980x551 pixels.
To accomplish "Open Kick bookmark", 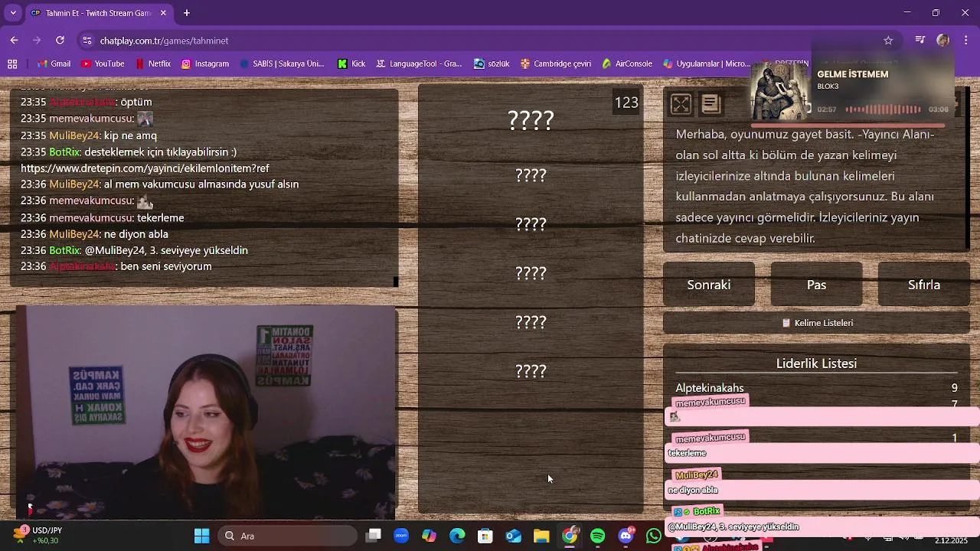I will point(351,64).
